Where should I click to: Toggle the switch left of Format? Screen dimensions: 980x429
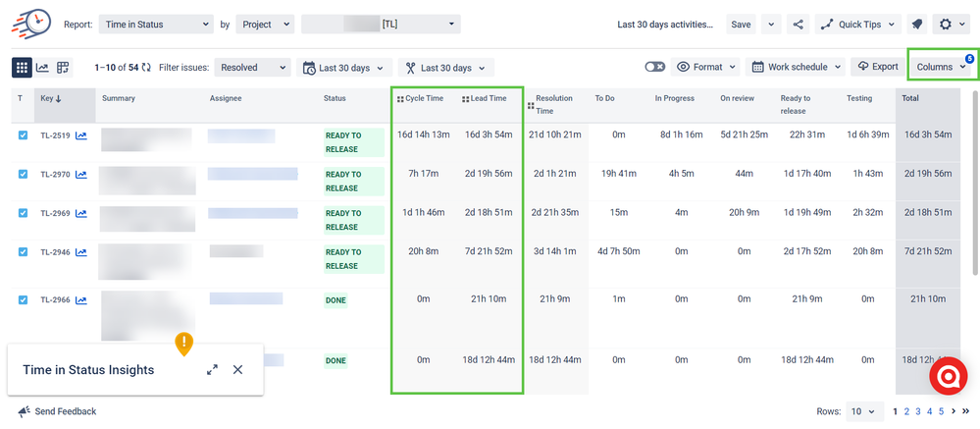point(655,67)
